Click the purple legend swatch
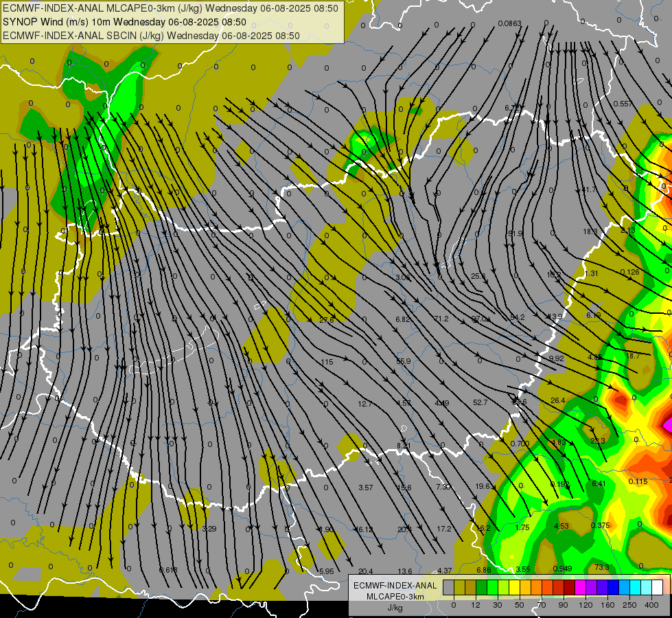This screenshot has width=672, height=618. click(x=592, y=587)
